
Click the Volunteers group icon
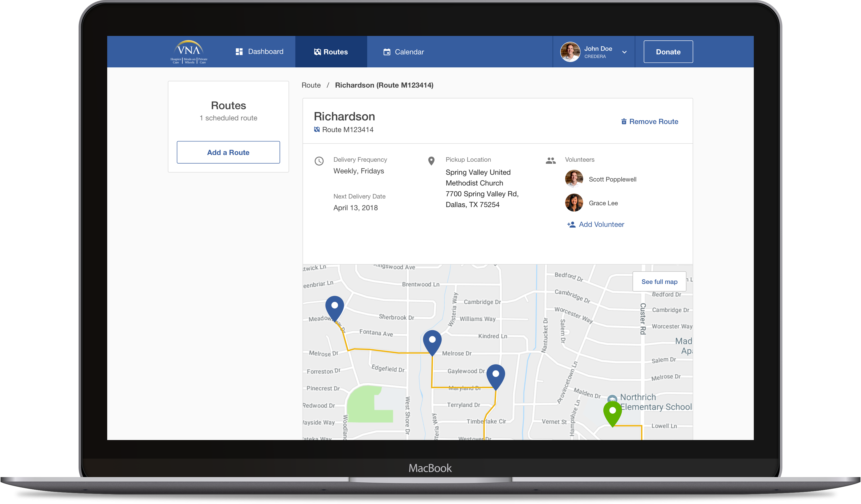(x=551, y=160)
